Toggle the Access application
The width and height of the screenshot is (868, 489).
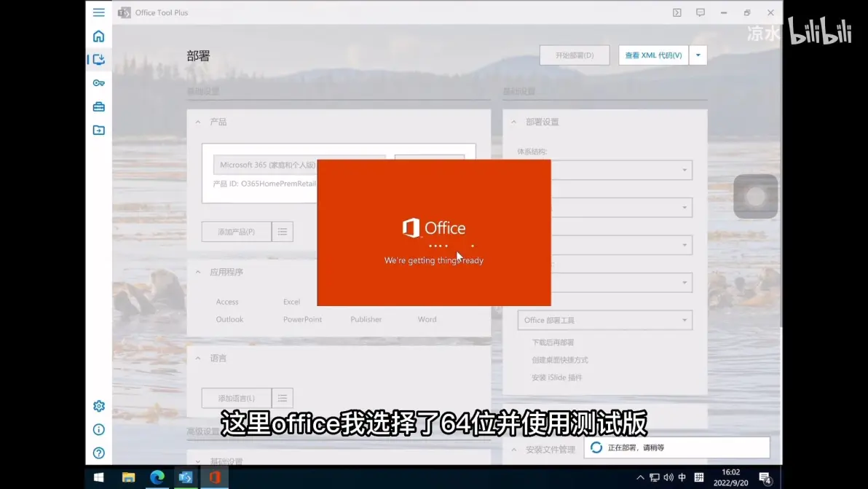pos(227,302)
